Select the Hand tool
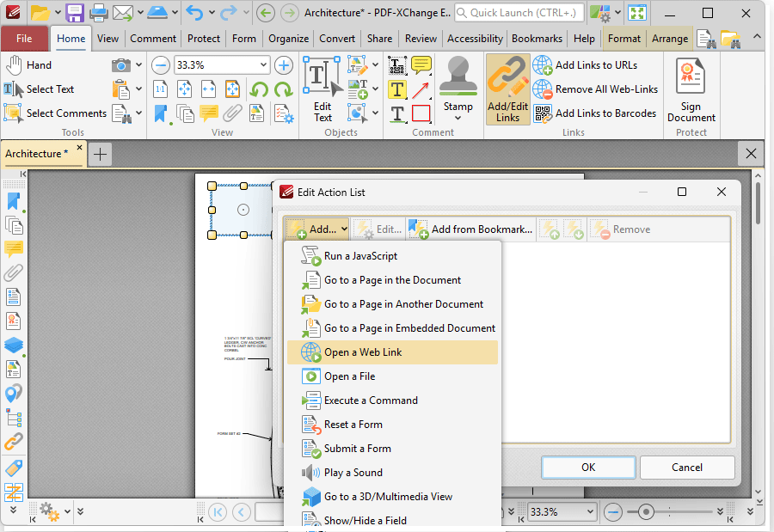The height and width of the screenshot is (532, 774). 28,65
